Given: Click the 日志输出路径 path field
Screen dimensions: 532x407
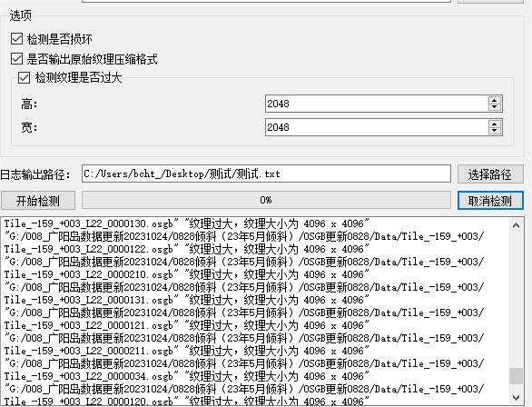Looking at the screenshot, I should [266, 174].
